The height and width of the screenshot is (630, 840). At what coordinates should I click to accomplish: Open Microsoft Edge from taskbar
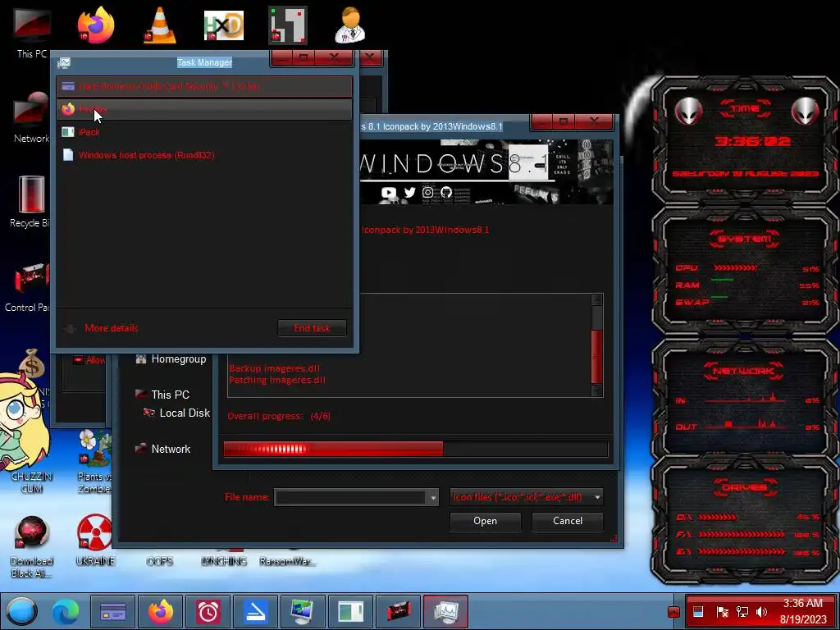point(66,611)
